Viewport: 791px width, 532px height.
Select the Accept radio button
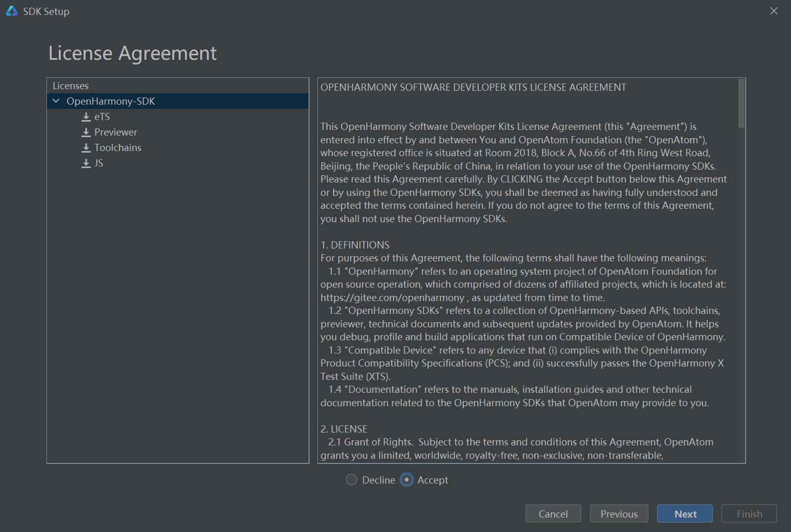click(407, 480)
